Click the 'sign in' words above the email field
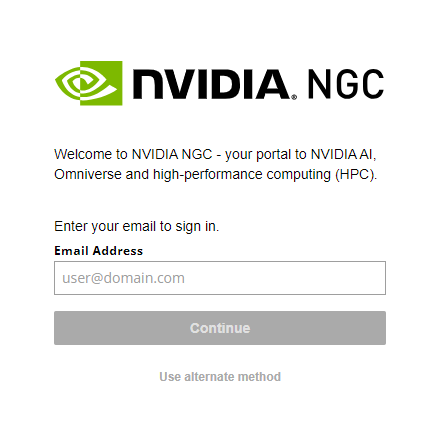Image resolution: width=439 pixels, height=423 pixels. tap(196, 227)
